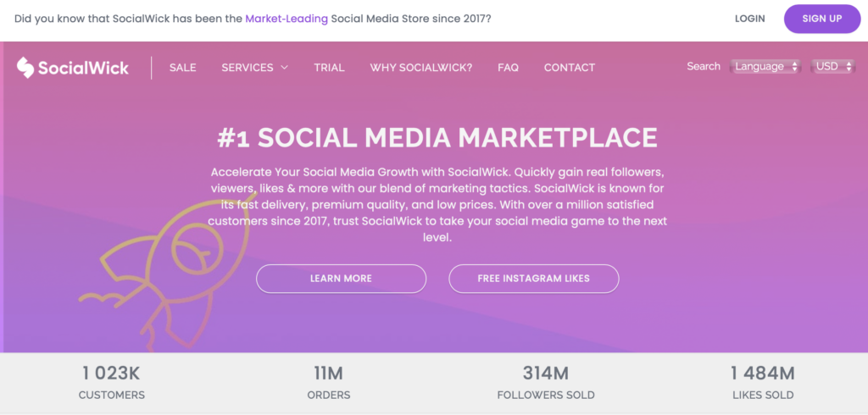868x415 pixels.
Task: Open Why SocialWick? page
Action: click(x=421, y=68)
